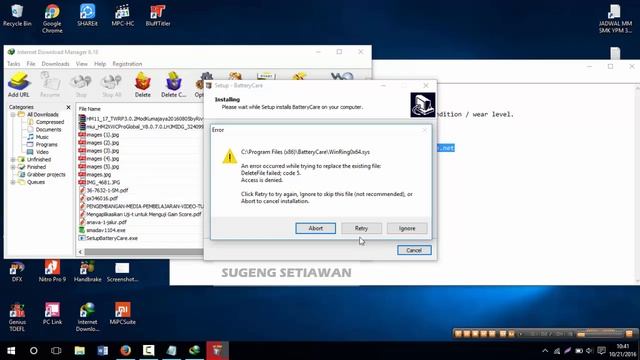The height and width of the screenshot is (360, 640).
Task: Open the Windows Start menu
Action: (11, 351)
